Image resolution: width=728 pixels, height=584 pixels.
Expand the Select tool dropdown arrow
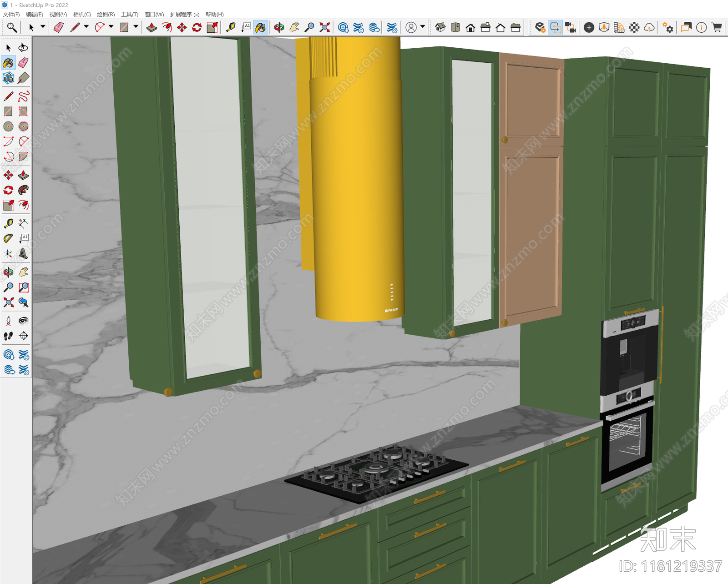pyautogui.click(x=43, y=27)
